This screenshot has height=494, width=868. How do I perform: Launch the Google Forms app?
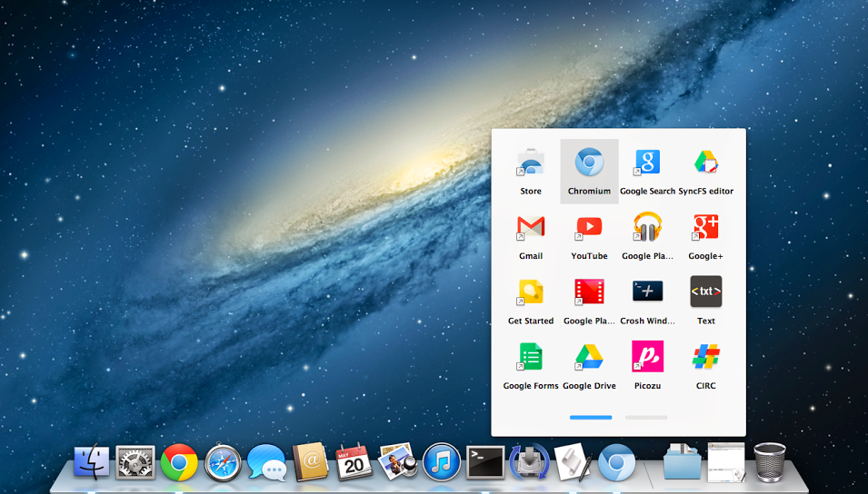point(531,358)
